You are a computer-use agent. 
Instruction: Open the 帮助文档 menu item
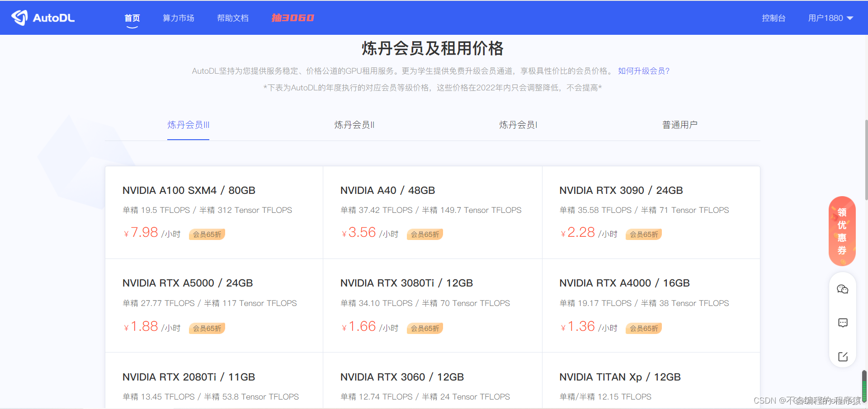tap(233, 18)
